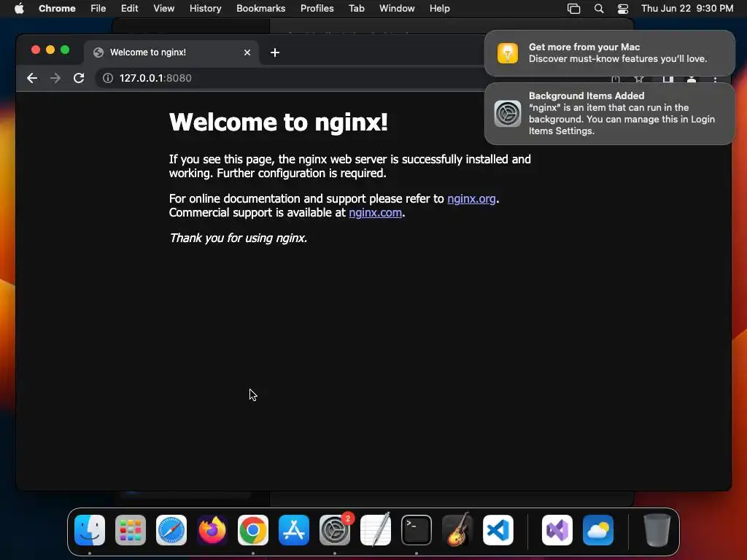Open the Tab menu
The height and width of the screenshot is (560, 747).
coord(356,9)
